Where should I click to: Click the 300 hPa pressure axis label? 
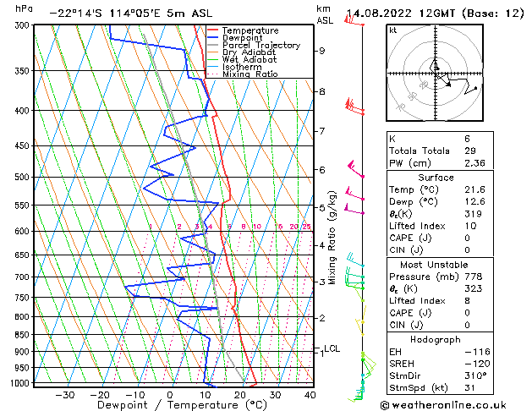click(24, 25)
